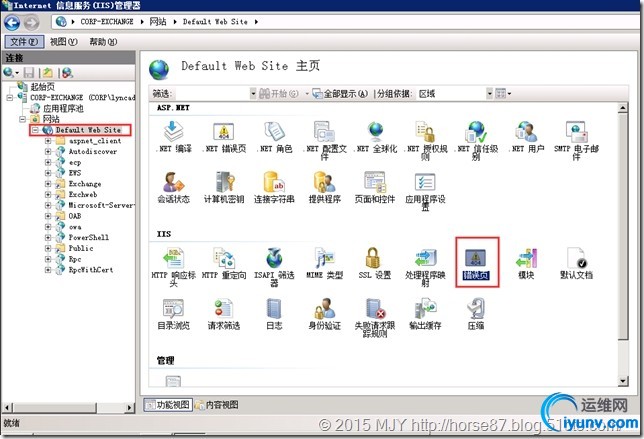Switch to the 内容视图 tab

217,405
